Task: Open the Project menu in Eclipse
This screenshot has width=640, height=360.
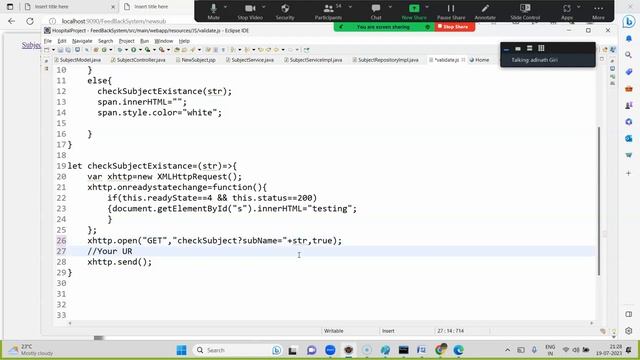Action: [127, 41]
